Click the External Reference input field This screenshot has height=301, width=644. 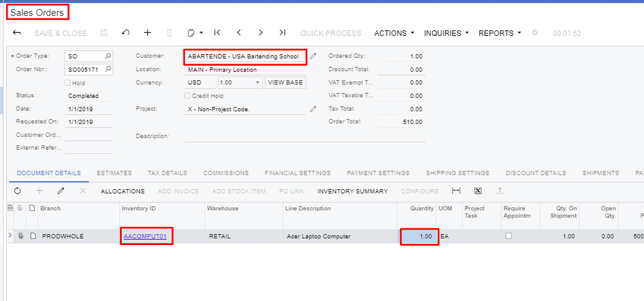click(x=88, y=148)
